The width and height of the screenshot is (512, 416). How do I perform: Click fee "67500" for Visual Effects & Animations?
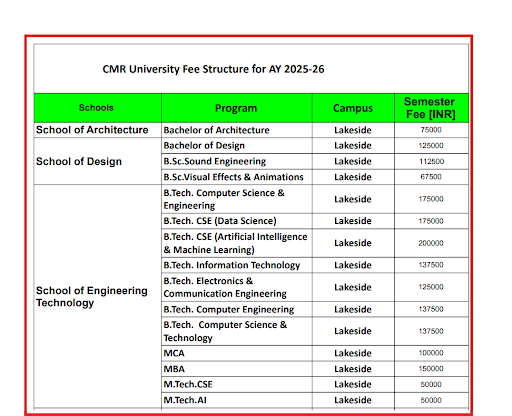pos(431,177)
